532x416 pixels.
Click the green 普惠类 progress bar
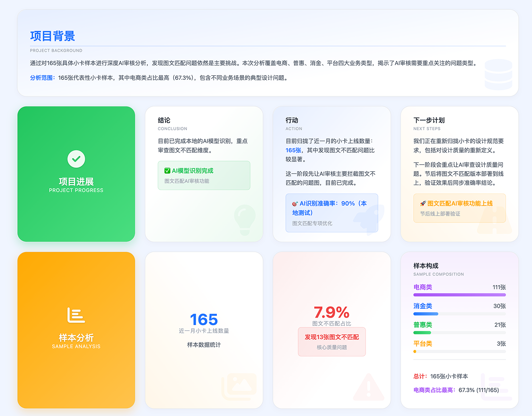(422, 333)
